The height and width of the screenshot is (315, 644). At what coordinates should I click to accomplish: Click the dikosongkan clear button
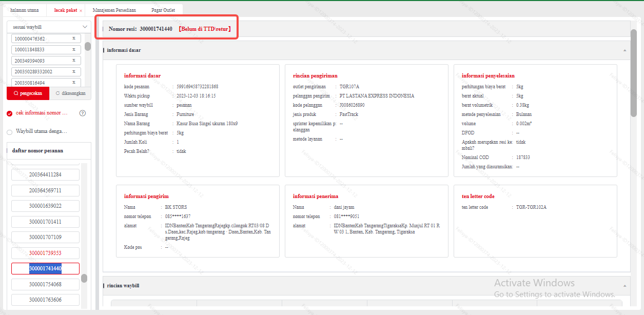click(x=70, y=93)
